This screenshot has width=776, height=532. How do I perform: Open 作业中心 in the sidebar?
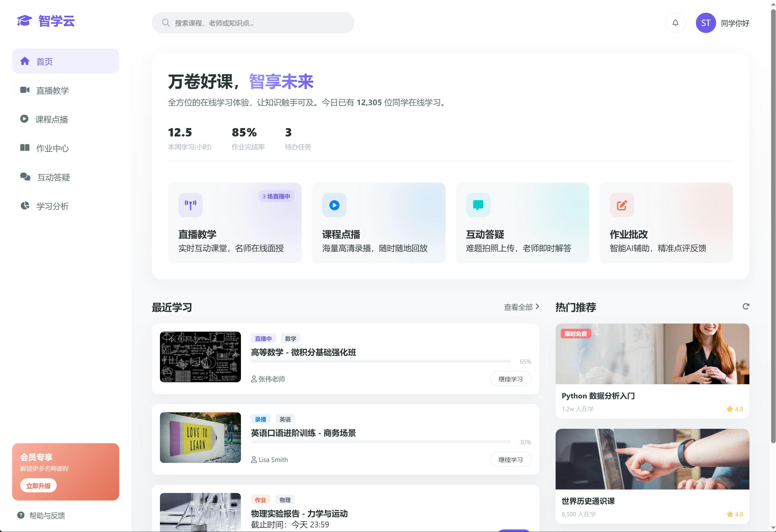click(x=65, y=148)
